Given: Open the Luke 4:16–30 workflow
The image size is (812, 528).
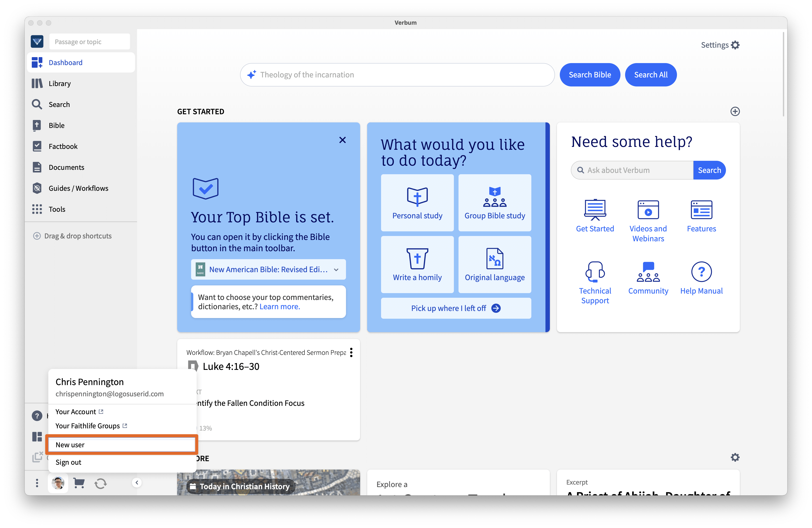Looking at the screenshot, I should coord(231,367).
